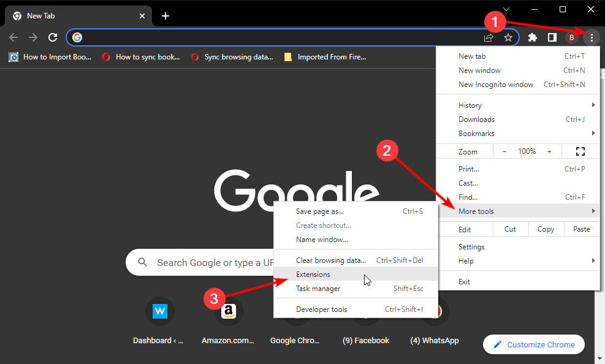This screenshot has width=605, height=364.
Task: Increase zoom with plus button
Action: click(x=549, y=151)
